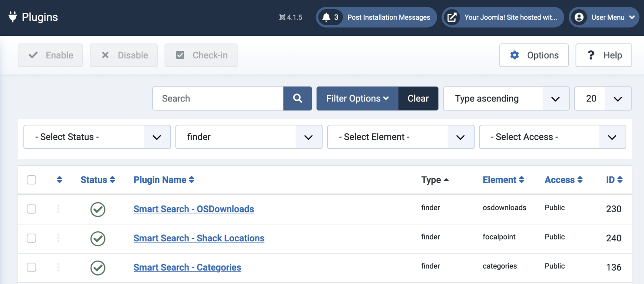Click ID value 240
Screen dimensions: 644x284
[x=614, y=238]
